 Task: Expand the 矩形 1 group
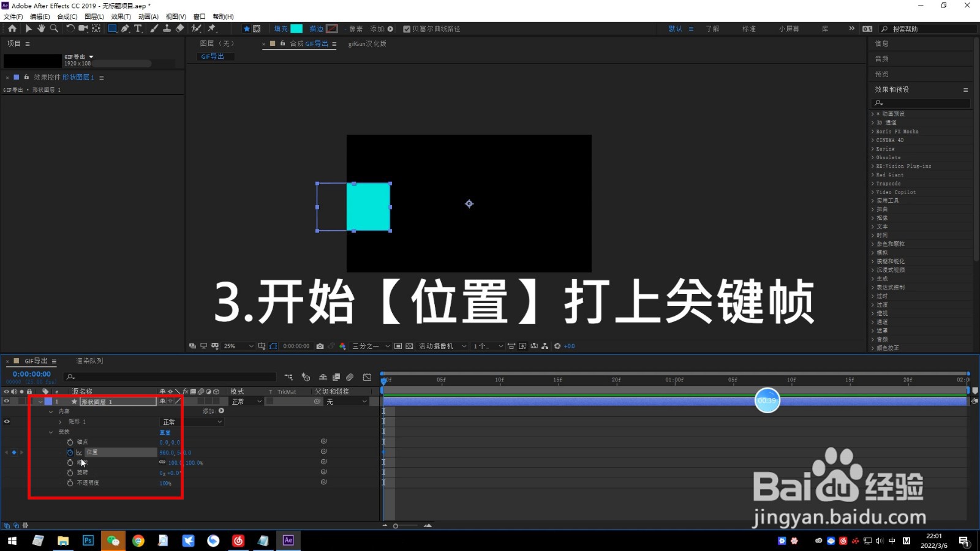60,422
